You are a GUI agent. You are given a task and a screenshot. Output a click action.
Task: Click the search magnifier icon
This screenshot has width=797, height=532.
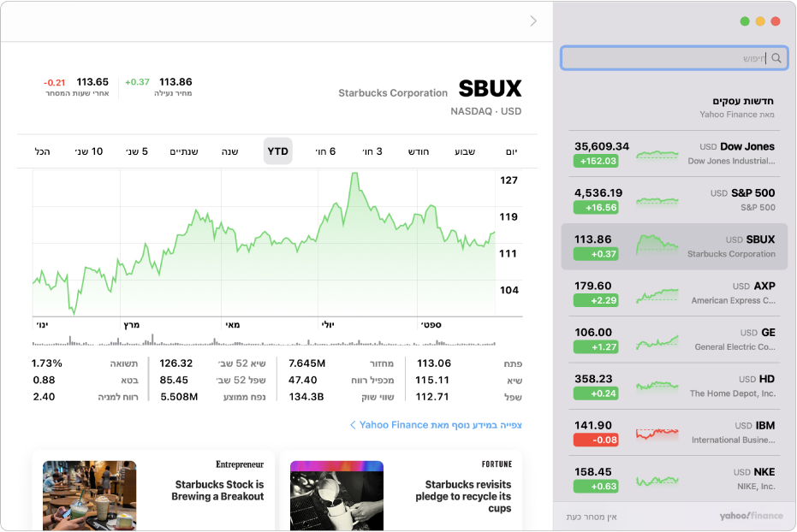(776, 58)
